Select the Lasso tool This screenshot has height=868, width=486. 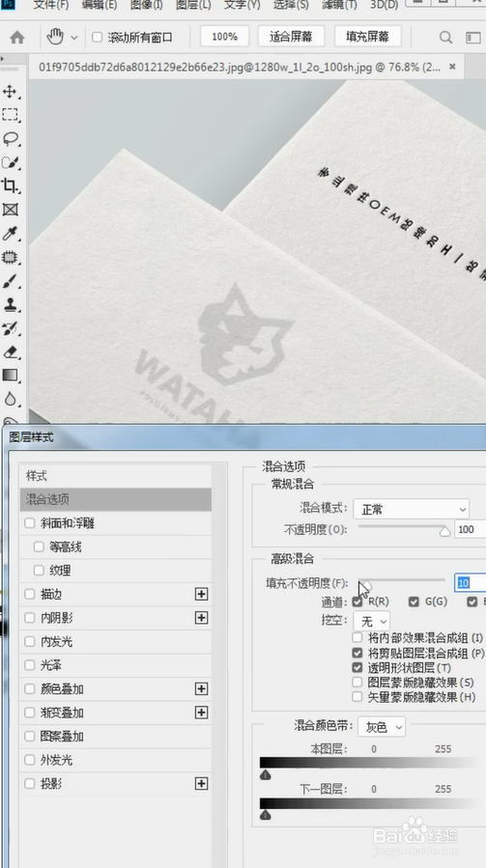point(10,138)
